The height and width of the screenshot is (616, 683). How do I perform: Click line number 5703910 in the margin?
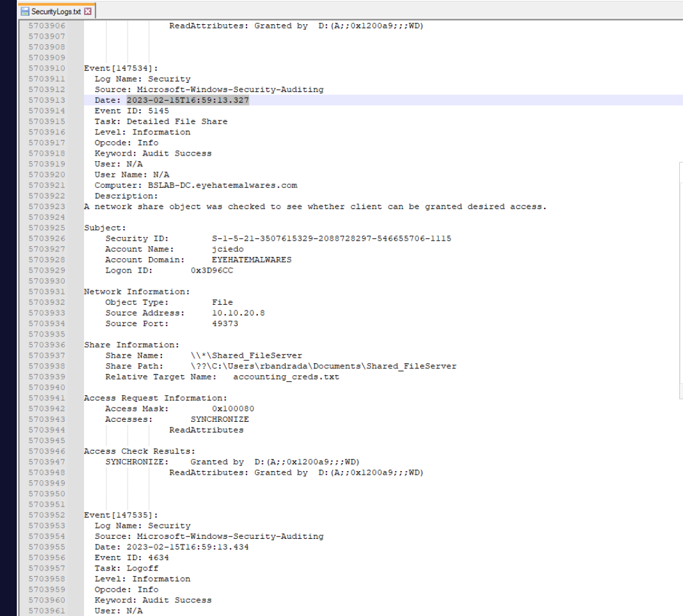tap(47, 68)
